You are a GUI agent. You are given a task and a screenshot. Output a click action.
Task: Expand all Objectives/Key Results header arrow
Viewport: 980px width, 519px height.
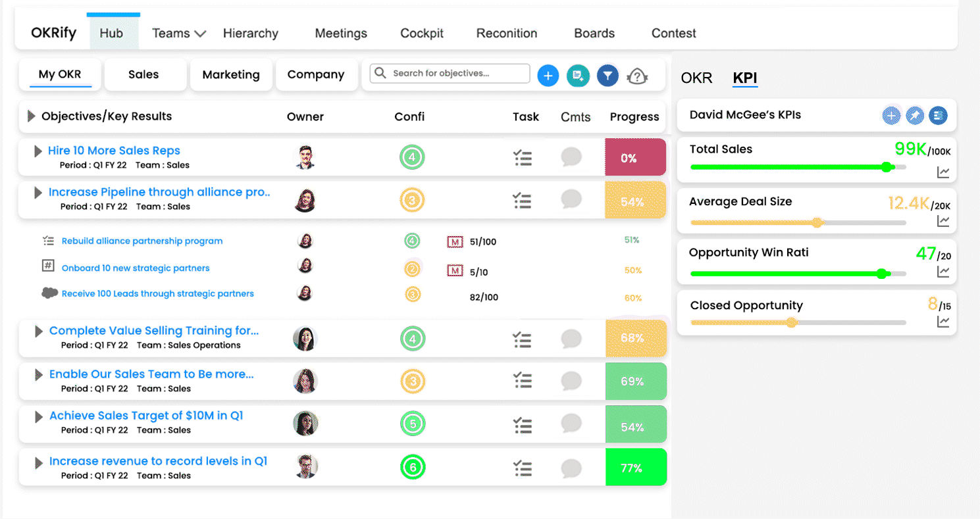coord(31,116)
